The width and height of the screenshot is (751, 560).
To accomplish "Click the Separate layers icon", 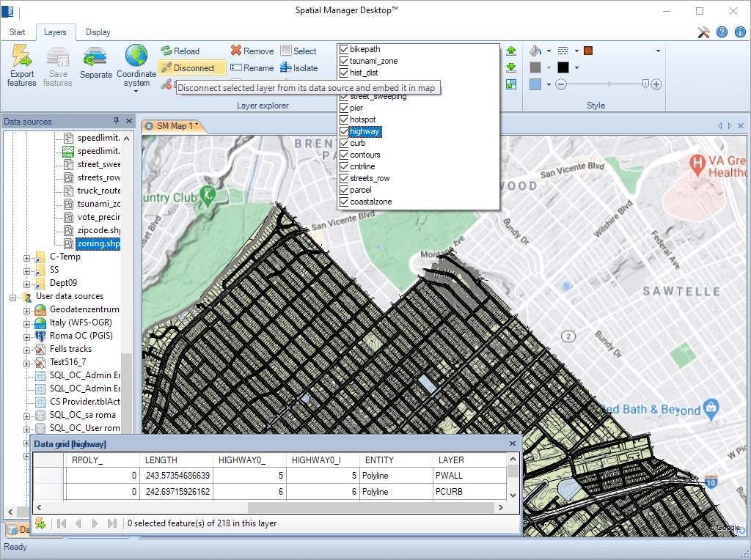I will 95,56.
